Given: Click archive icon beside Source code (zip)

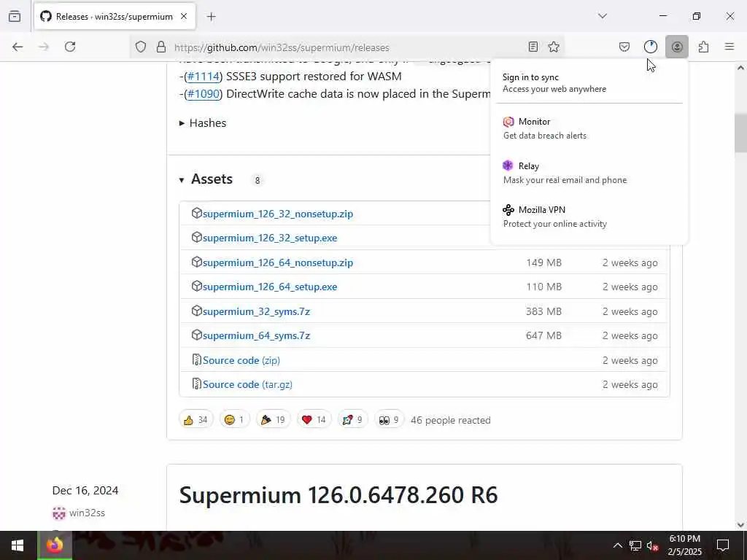Looking at the screenshot, I should click(196, 359).
